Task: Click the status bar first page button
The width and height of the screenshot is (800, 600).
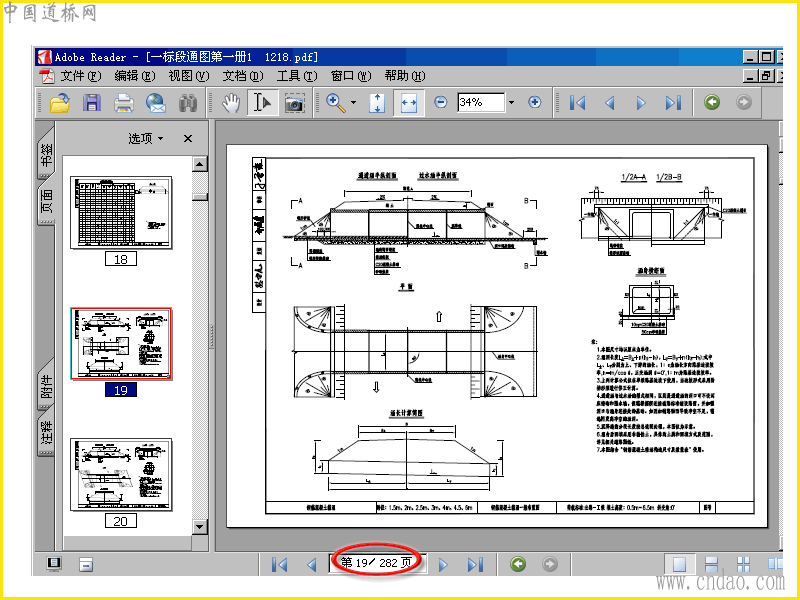Action: coord(280,564)
